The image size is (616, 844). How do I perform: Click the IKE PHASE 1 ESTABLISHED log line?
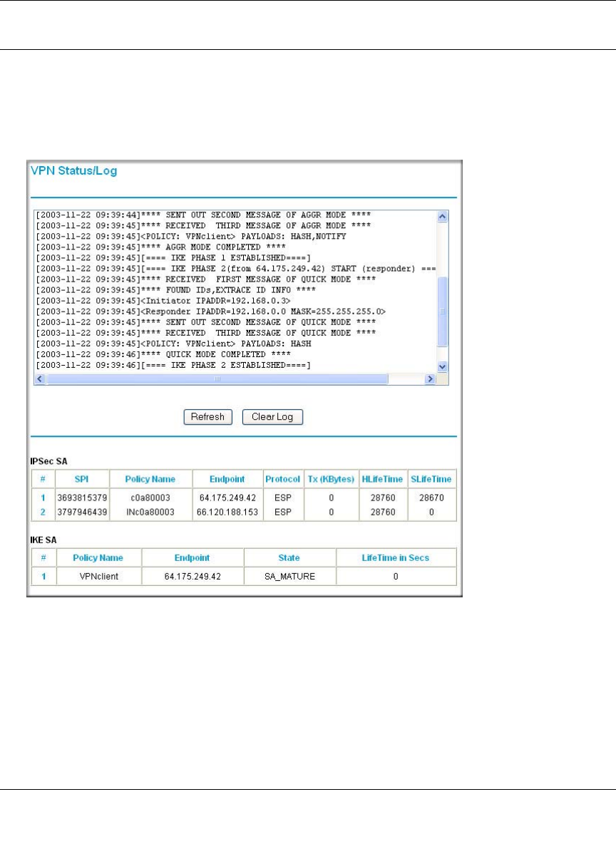(173, 258)
